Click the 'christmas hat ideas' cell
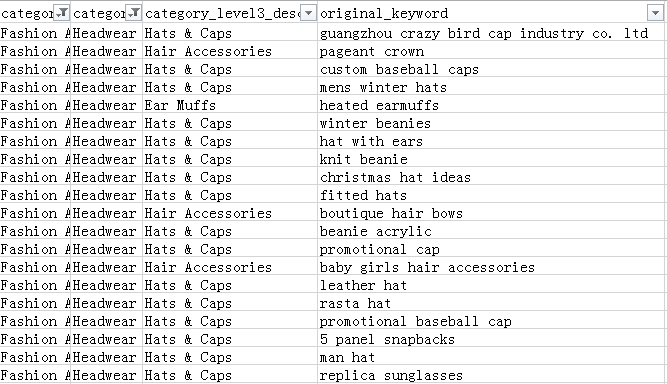 (491, 177)
